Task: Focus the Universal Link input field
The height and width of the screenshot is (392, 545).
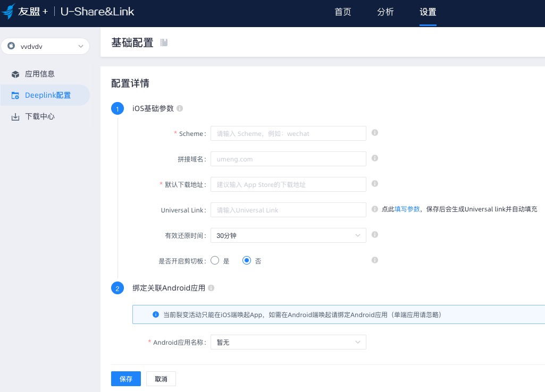Action: pos(288,210)
